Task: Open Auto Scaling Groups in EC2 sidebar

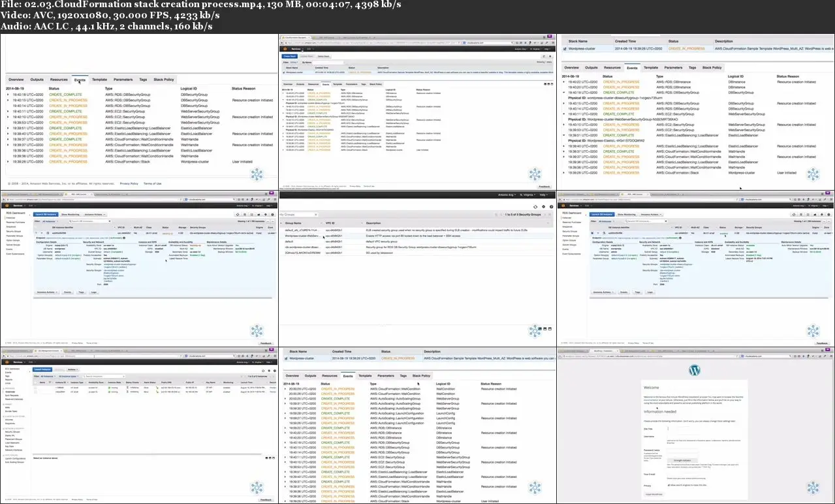Action: click(14, 462)
